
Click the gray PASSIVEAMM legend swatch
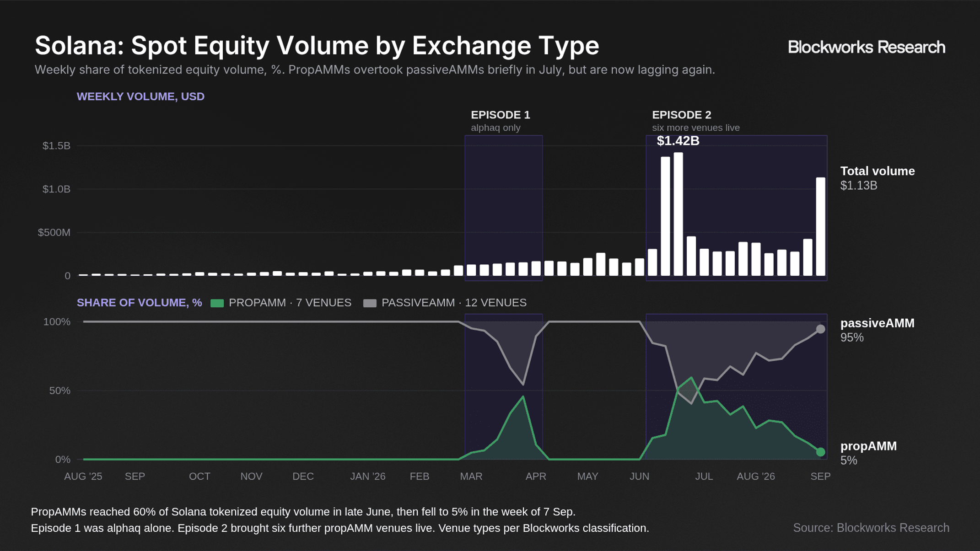[370, 303]
